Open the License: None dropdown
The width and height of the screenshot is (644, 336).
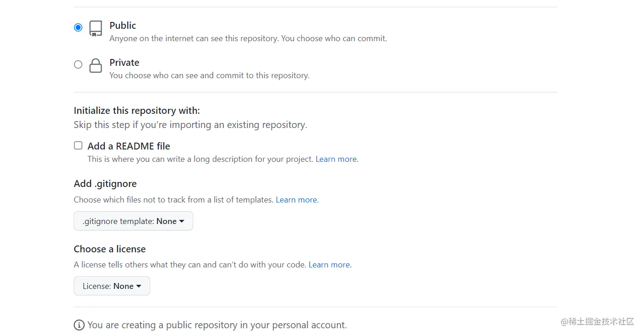pyautogui.click(x=112, y=286)
